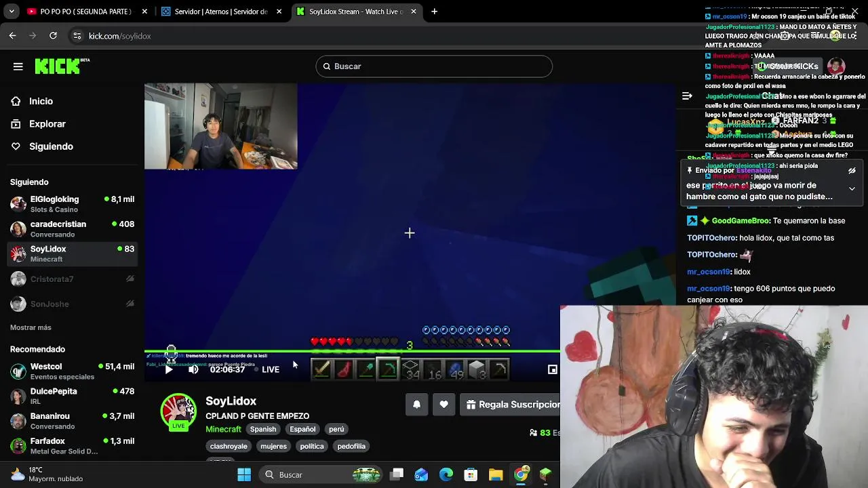Open caradecristian channel in followed list
The width and height of the screenshot is (868, 488).
pyautogui.click(x=72, y=229)
